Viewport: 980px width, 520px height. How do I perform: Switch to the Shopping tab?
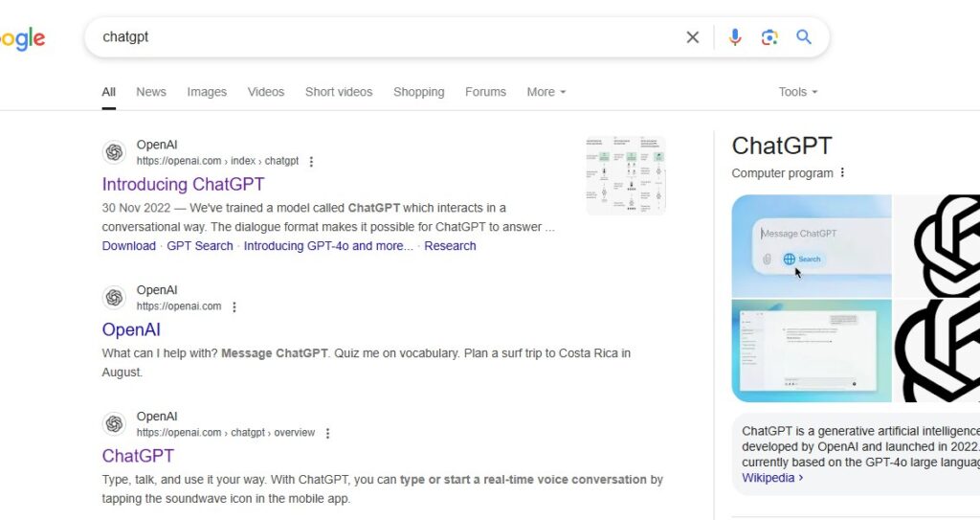click(x=419, y=92)
